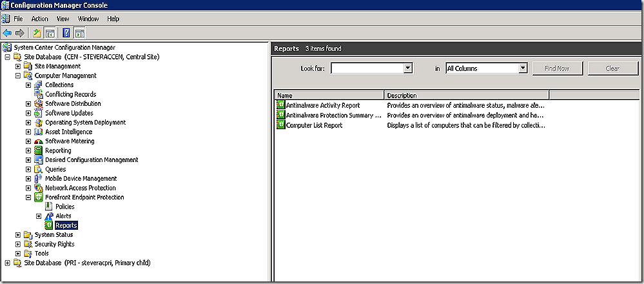644x284 pixels.
Task: Click the System Center Configuration Manager root icon
Action: 7,47
